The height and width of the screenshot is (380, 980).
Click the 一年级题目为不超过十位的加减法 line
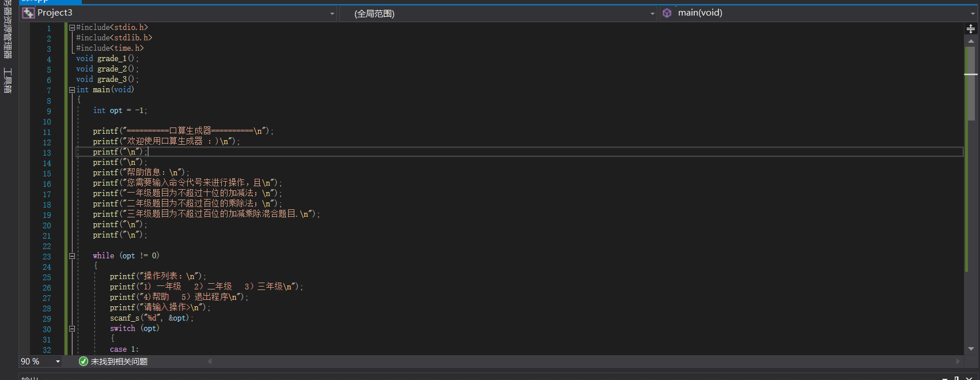[187, 193]
